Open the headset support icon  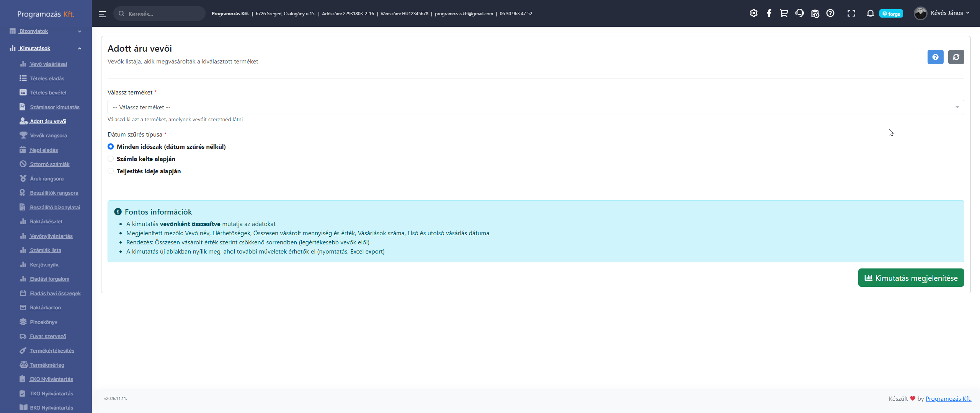[799, 13]
